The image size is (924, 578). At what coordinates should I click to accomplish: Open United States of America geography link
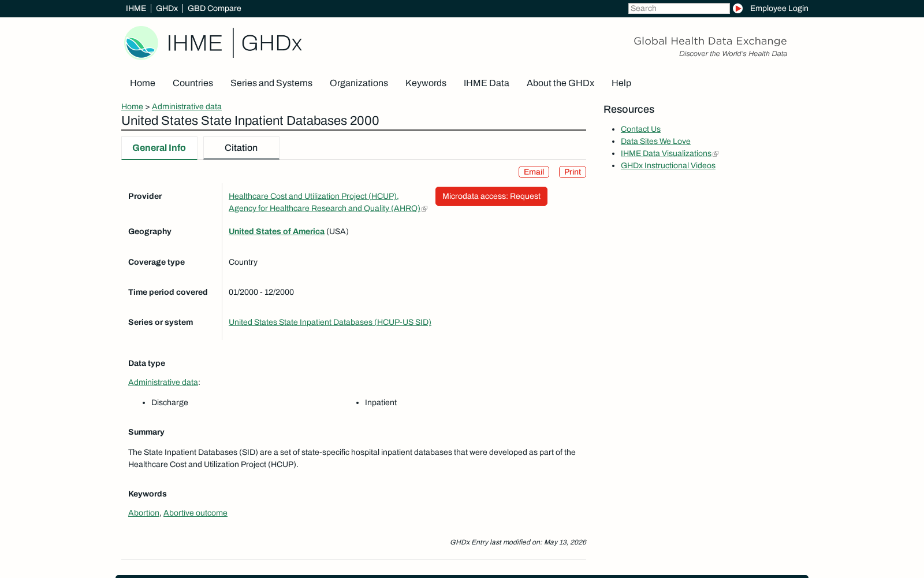tap(277, 231)
